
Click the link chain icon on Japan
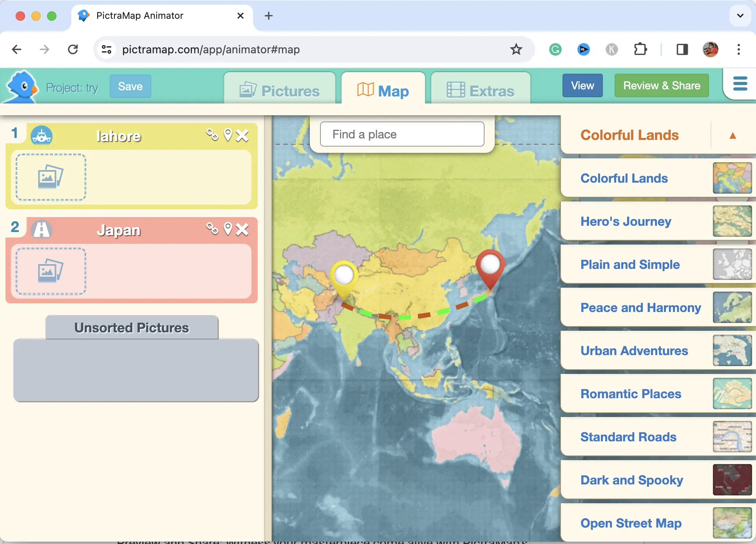[212, 228]
